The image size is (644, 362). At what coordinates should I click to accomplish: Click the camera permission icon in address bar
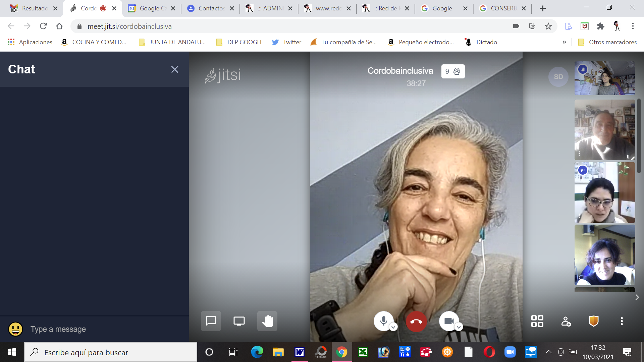(x=516, y=26)
